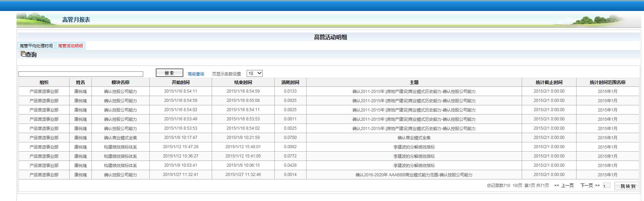The width and height of the screenshot is (644, 201).
Task: Click the 查询 section icon
Action: pos(23,54)
